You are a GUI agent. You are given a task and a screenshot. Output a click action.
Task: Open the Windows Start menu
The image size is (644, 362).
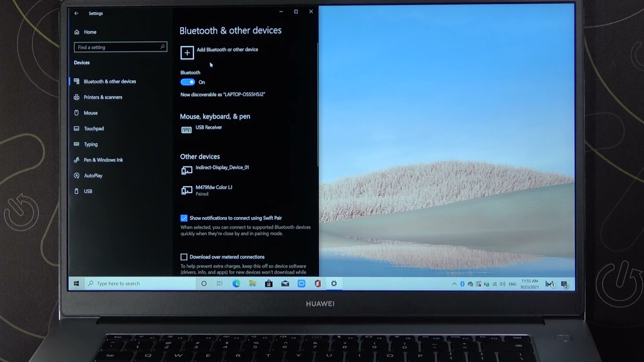point(76,284)
